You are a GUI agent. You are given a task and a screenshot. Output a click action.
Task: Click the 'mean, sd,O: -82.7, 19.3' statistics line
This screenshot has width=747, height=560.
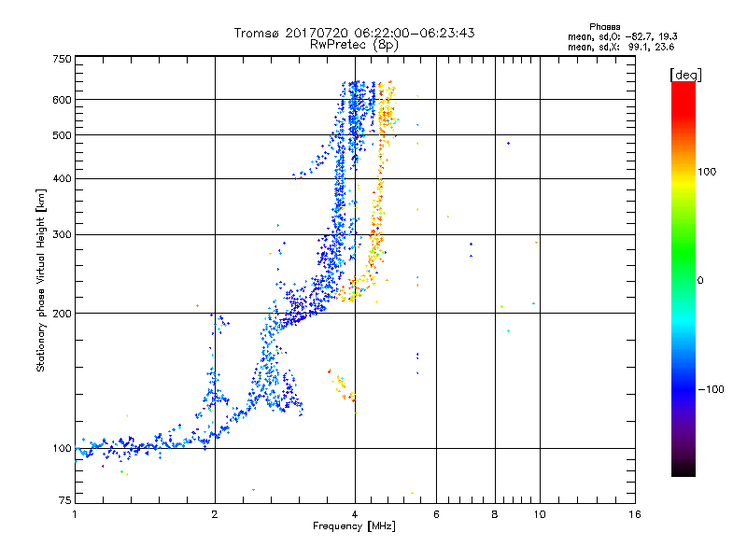tap(622, 36)
